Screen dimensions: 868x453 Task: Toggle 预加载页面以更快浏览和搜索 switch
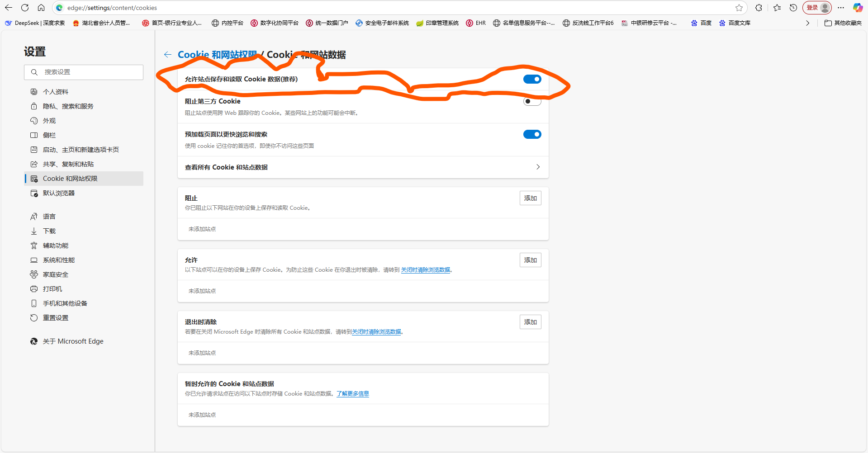532,134
